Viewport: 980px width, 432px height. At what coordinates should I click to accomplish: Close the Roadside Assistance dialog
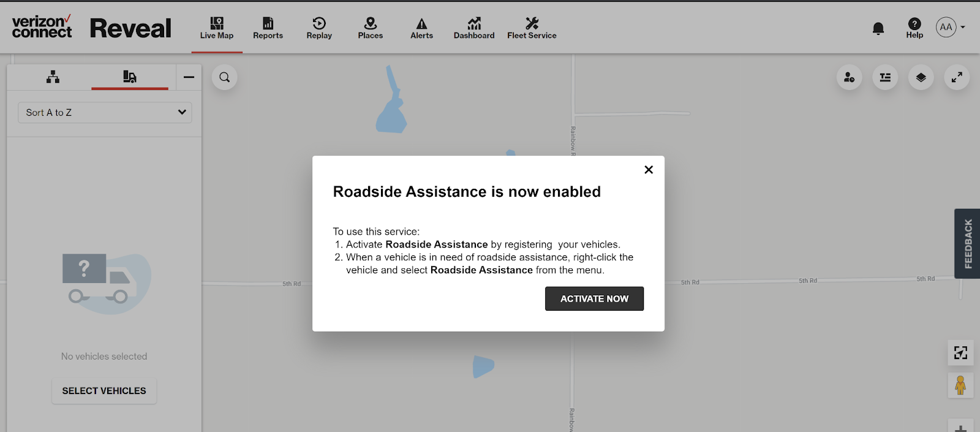pyautogui.click(x=649, y=170)
